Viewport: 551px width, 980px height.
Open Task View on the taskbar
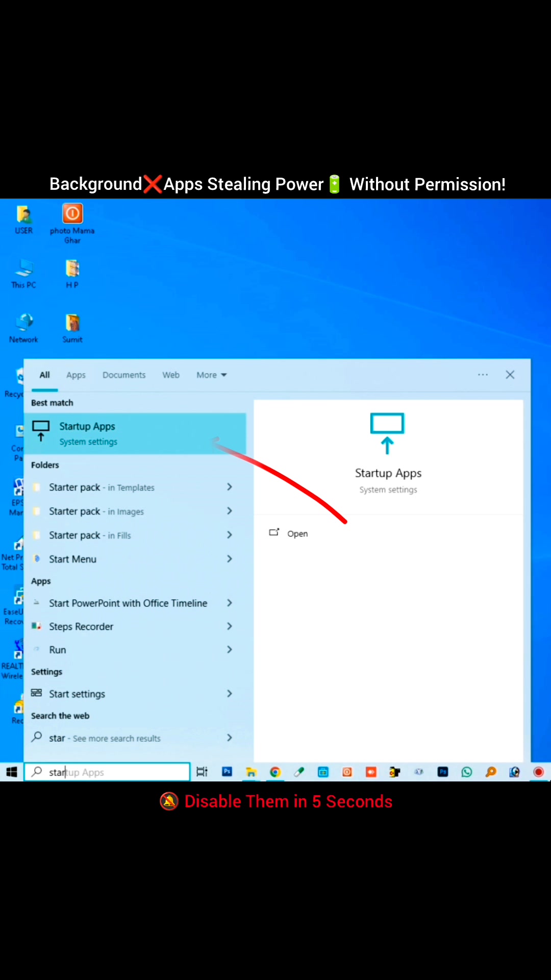click(202, 772)
